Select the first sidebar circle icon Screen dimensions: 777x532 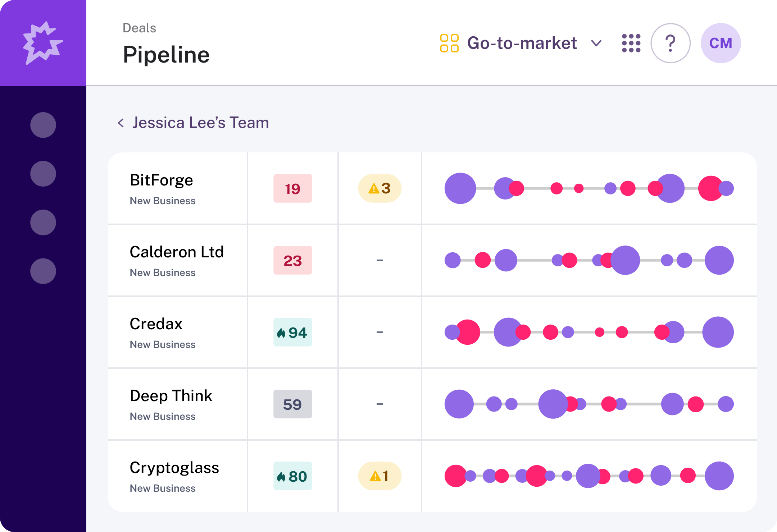click(x=43, y=125)
